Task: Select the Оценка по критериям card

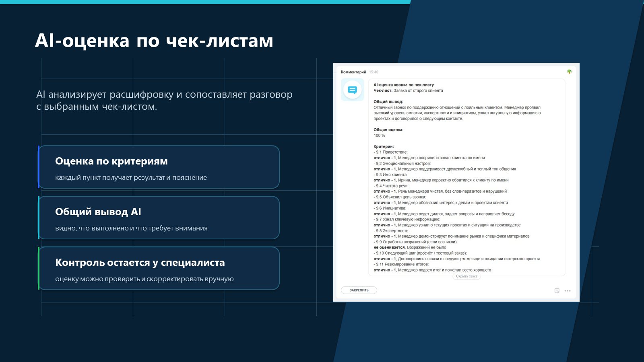Action: 159,167
